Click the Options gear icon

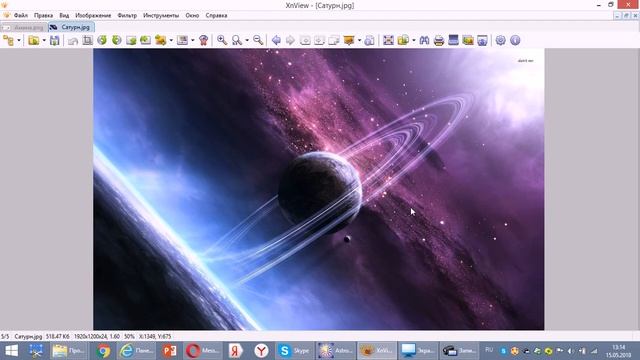click(x=500, y=40)
